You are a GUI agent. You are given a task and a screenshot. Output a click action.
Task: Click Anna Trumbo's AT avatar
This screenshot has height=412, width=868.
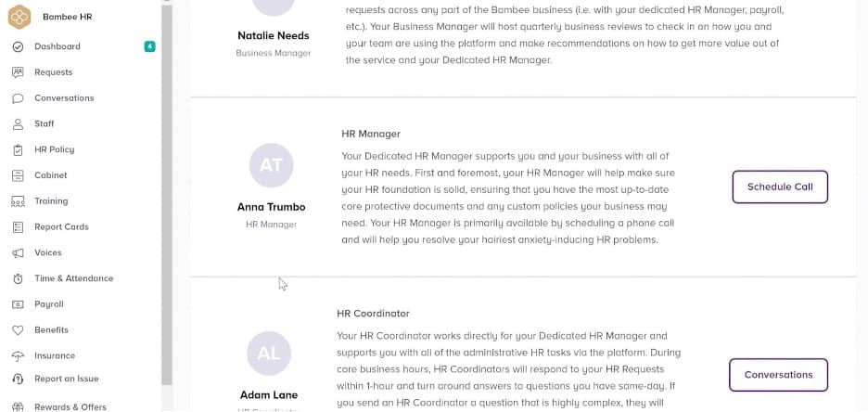click(x=271, y=166)
